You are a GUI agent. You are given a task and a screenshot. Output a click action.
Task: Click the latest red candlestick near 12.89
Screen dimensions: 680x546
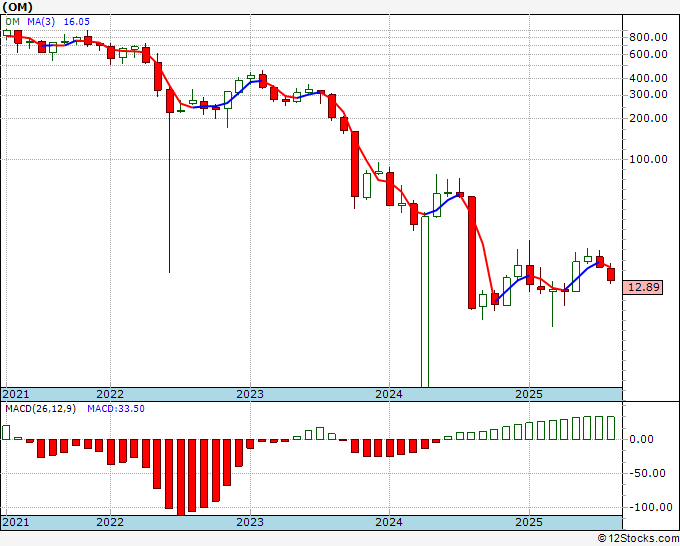(611, 275)
